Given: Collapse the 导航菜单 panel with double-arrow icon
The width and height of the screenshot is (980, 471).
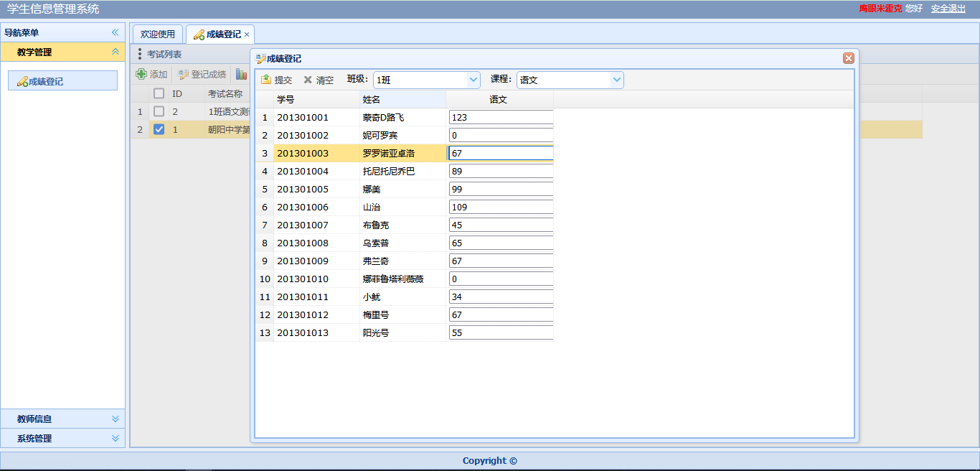Looking at the screenshot, I should 115,32.
